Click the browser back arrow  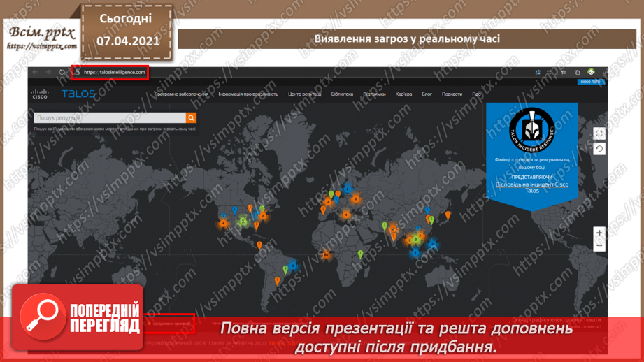[36, 72]
